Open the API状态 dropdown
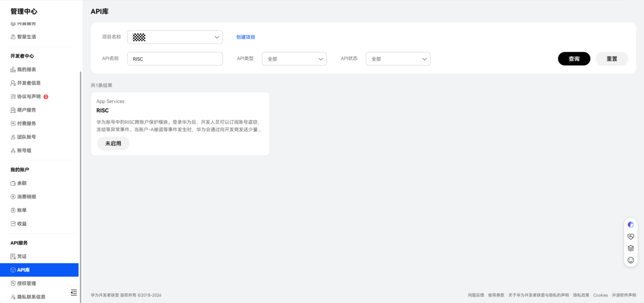The width and height of the screenshot is (644, 303). tap(398, 59)
